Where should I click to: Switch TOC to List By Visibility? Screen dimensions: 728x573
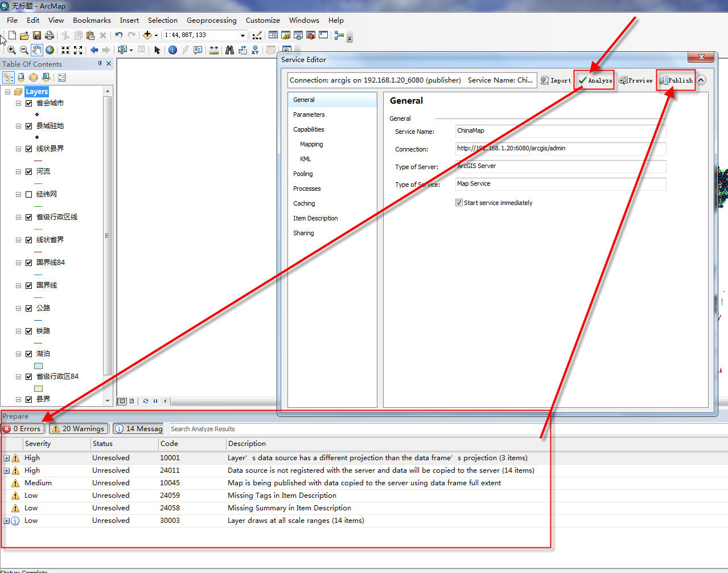(x=34, y=77)
